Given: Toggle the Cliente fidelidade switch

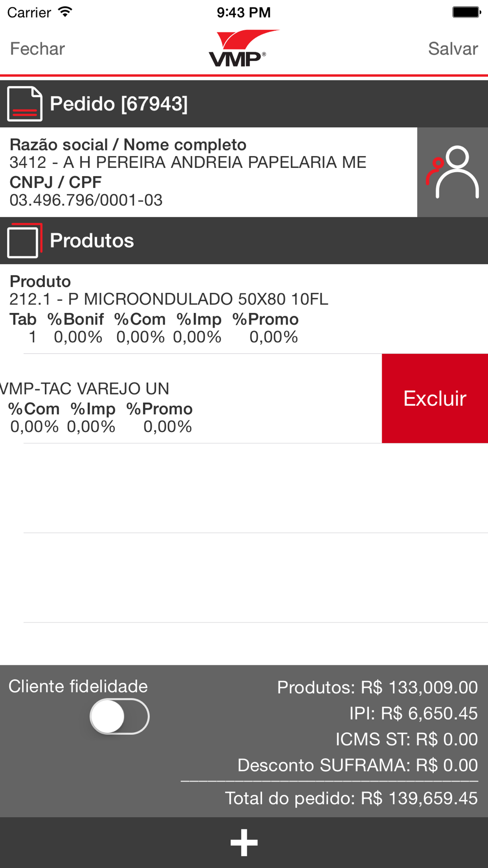Looking at the screenshot, I should 120,716.
